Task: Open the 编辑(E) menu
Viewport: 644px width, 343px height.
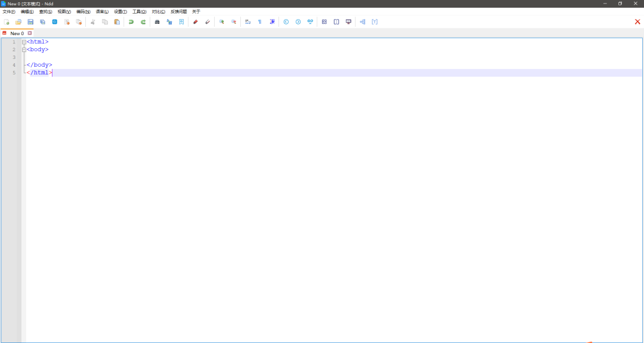Action: pyautogui.click(x=27, y=12)
